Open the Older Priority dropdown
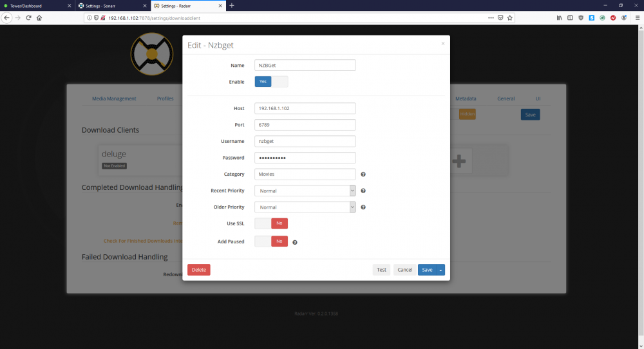Viewport: 644px width, 349px height. (x=305, y=207)
